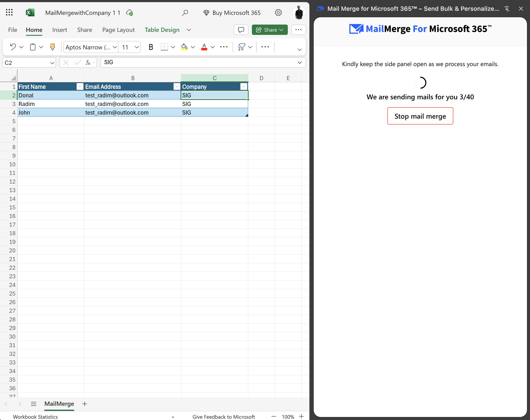Click the Excel app icon
The width and height of the screenshot is (530, 420).
30,12
